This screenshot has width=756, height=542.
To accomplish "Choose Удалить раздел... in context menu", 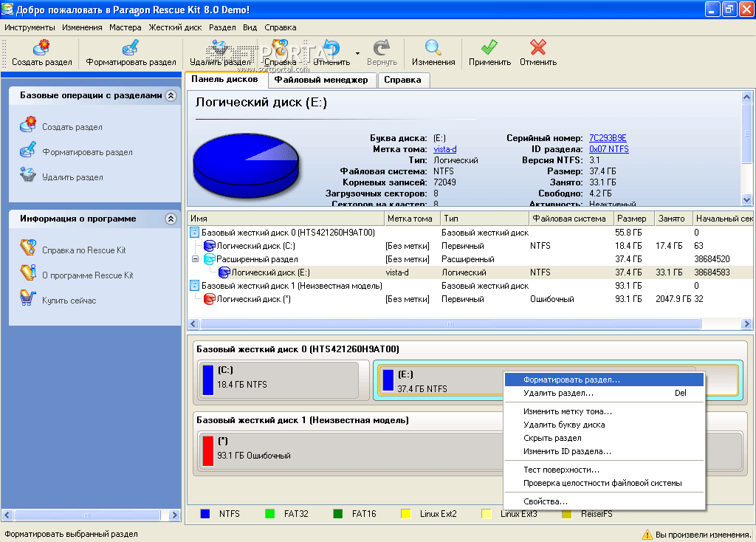I will [x=604, y=393].
